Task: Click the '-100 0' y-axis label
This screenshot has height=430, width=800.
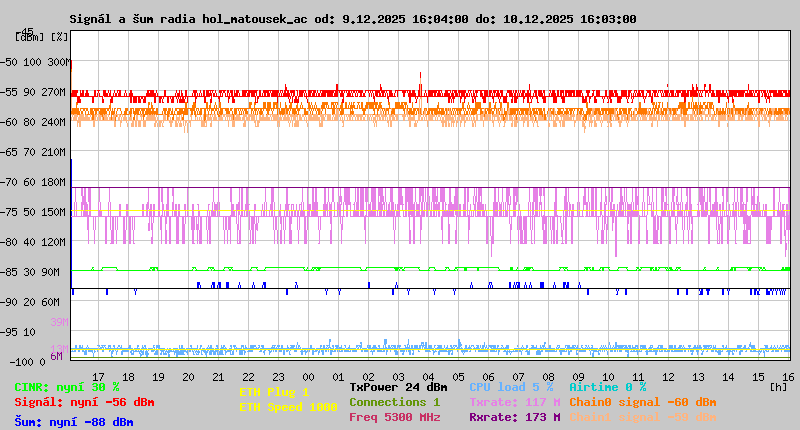Action: tap(27, 362)
